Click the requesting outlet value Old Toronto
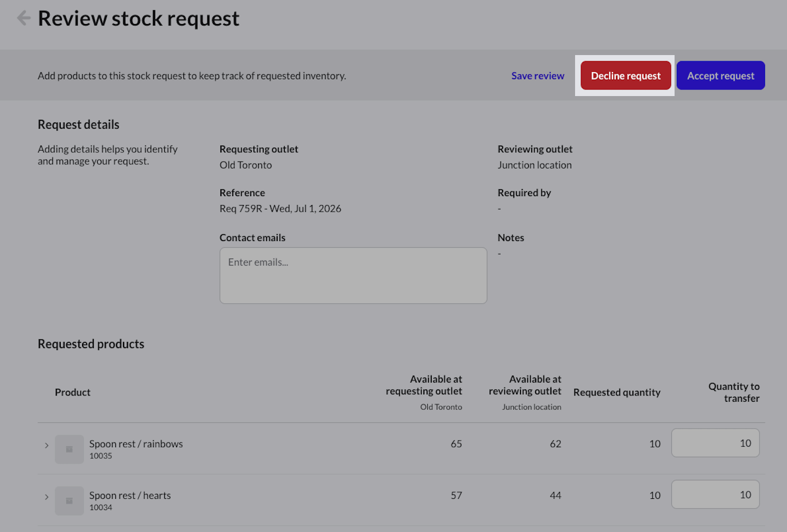 (246, 165)
